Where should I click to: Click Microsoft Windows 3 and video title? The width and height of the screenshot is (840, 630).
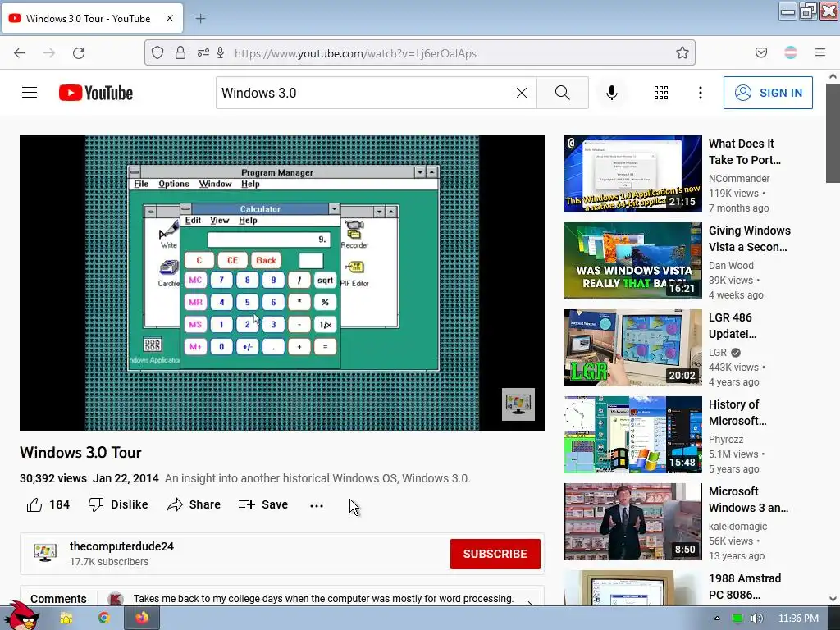click(x=748, y=500)
